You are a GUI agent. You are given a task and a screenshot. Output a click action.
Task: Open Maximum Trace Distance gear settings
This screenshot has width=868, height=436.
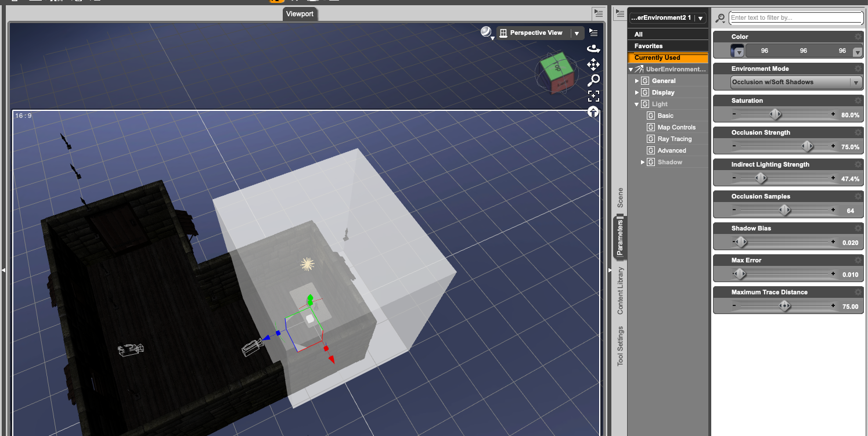coord(858,292)
